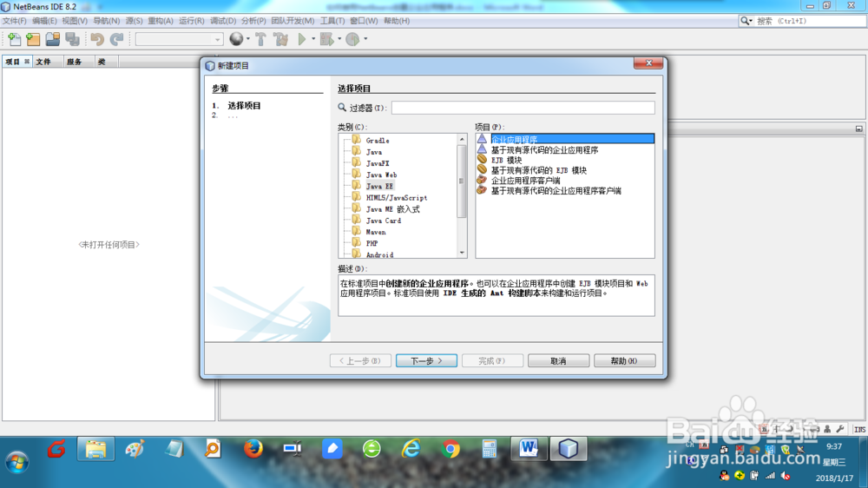Open the configuration combo box in toolbar
This screenshot has width=868, height=488.
(179, 39)
